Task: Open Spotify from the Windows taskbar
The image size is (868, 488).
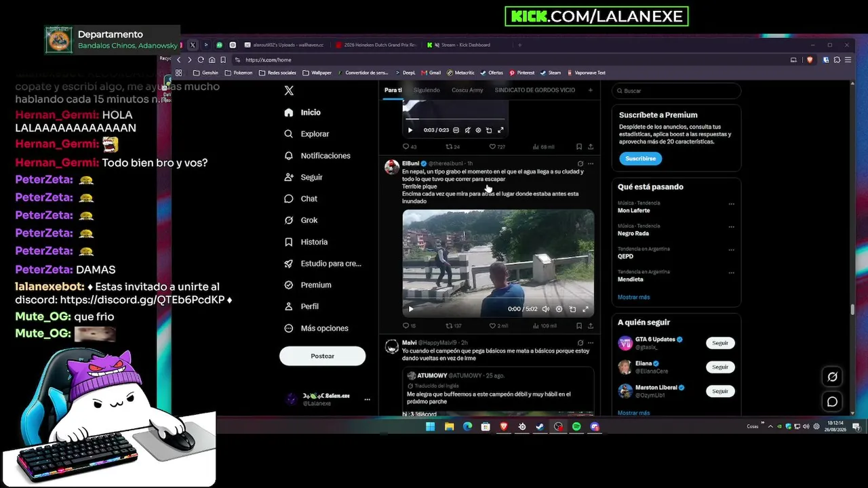Action: (576, 426)
